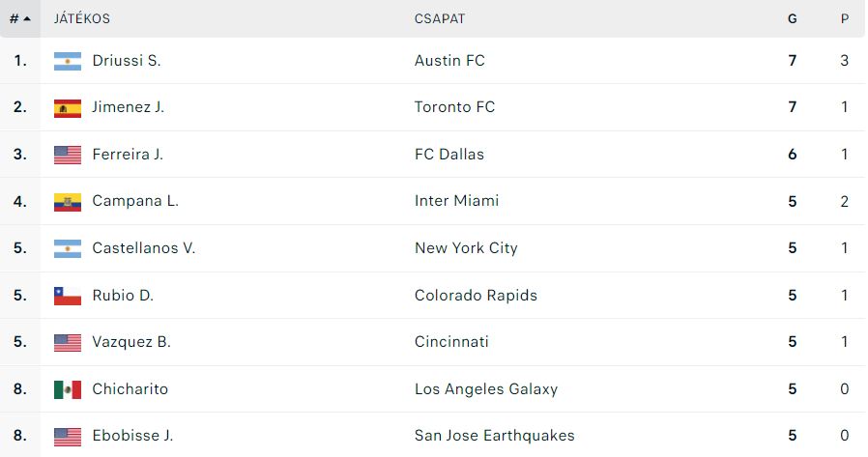Sort table by G goals column
This screenshot has width=868, height=457.
793,18
